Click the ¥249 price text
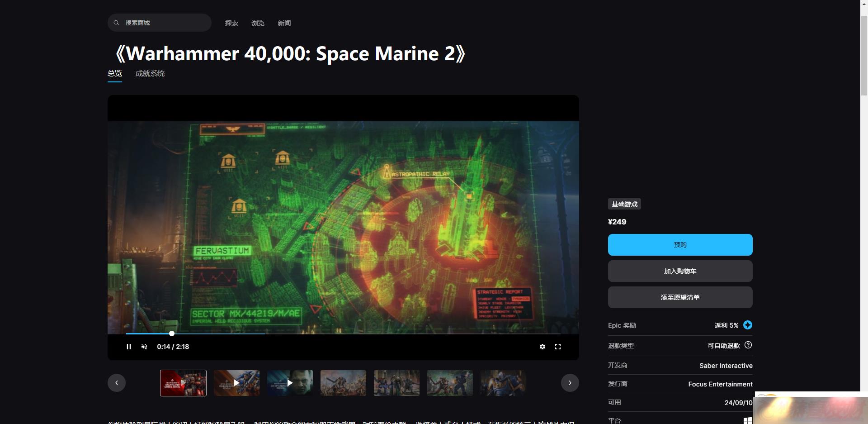The width and height of the screenshot is (868, 424). coord(617,222)
